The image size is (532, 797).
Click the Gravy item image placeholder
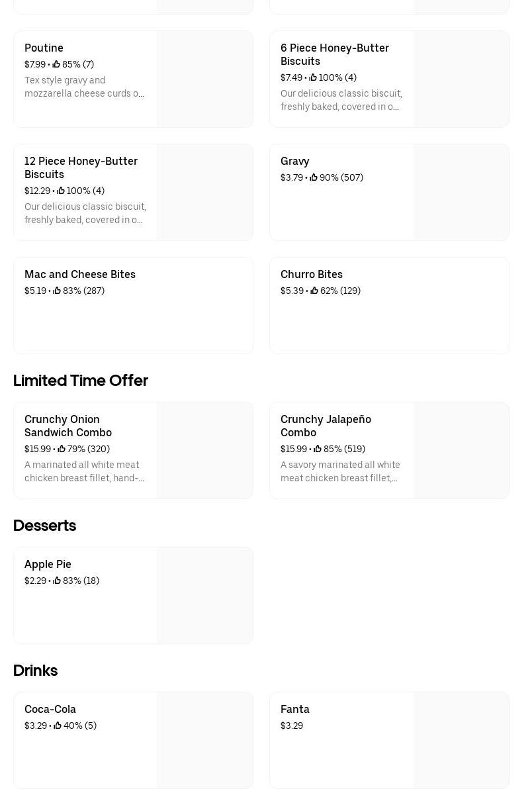(461, 192)
